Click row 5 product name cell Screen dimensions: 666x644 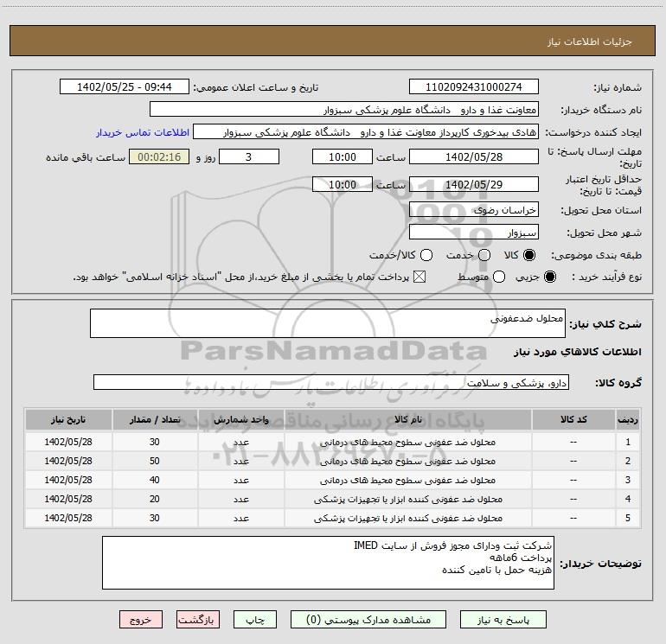[x=407, y=519]
